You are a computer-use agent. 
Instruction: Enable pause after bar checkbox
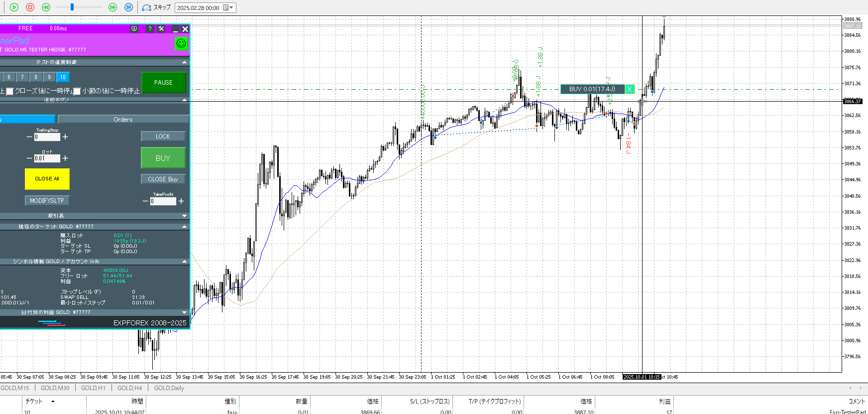77,92
